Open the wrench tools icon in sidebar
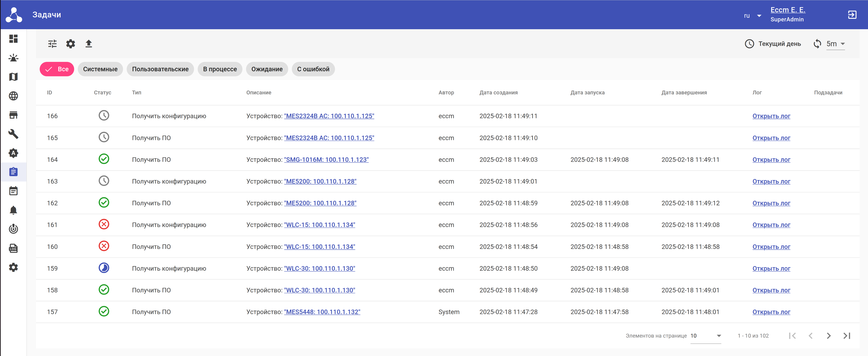 click(13, 134)
